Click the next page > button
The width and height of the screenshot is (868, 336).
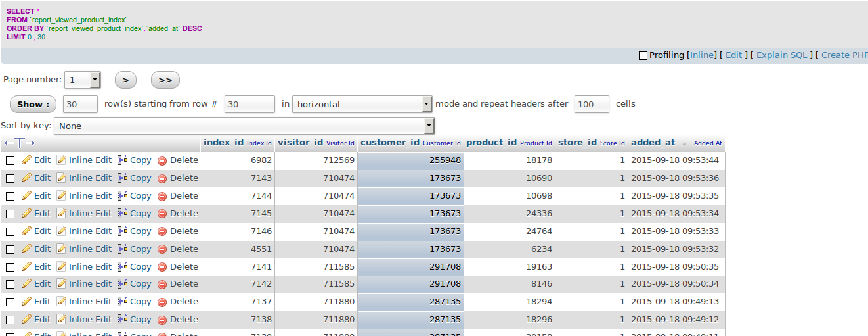click(x=125, y=80)
